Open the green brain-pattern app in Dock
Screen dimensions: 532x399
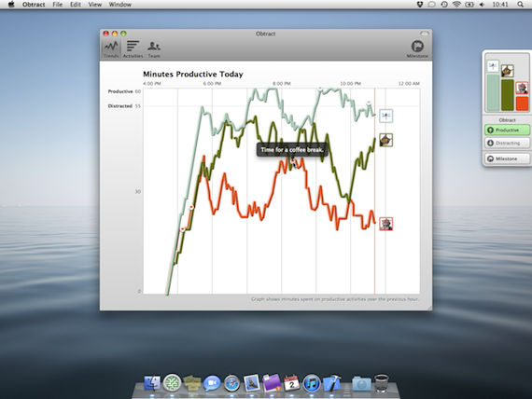[x=172, y=383]
